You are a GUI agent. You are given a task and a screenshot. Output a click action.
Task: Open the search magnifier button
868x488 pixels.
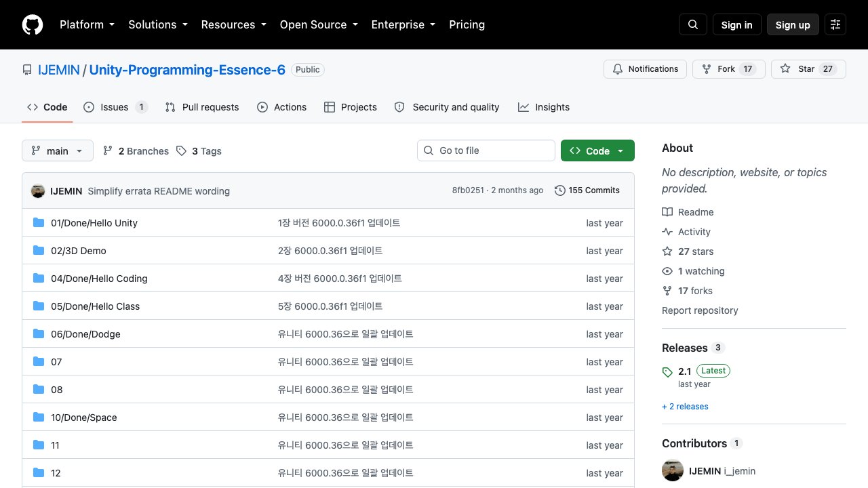tap(693, 24)
